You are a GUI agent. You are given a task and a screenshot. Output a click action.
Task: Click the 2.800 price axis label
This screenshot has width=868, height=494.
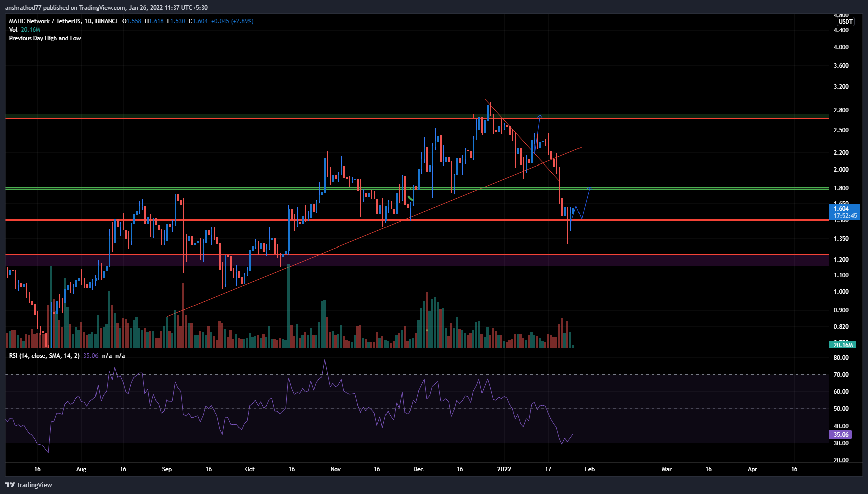point(841,110)
